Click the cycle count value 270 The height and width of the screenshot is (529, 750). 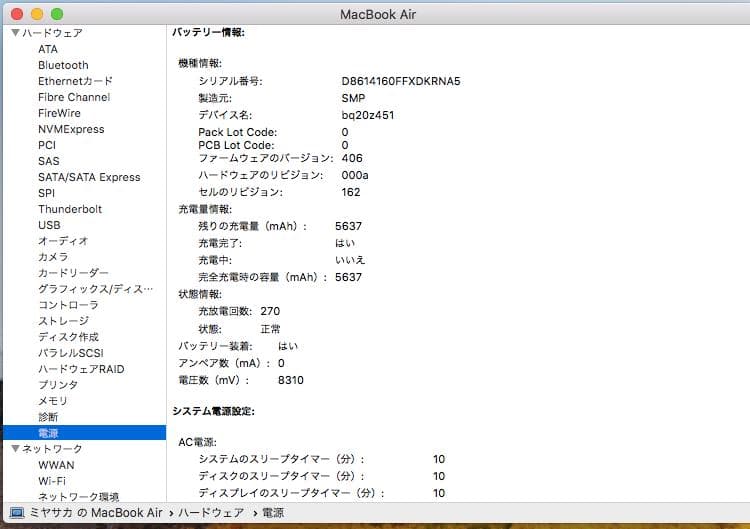(x=270, y=311)
